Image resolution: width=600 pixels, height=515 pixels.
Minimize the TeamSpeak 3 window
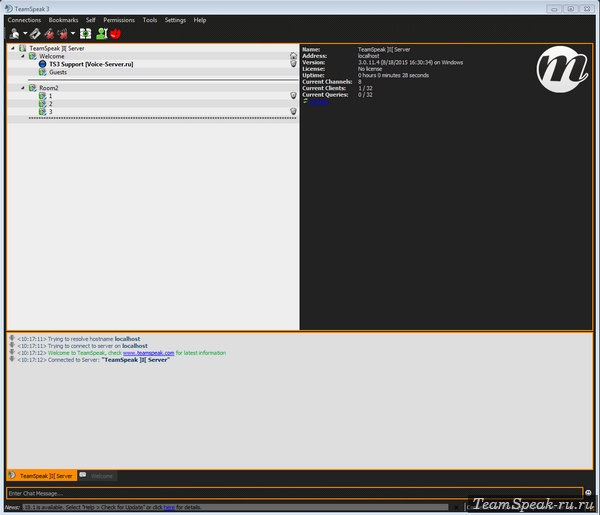tap(554, 9)
